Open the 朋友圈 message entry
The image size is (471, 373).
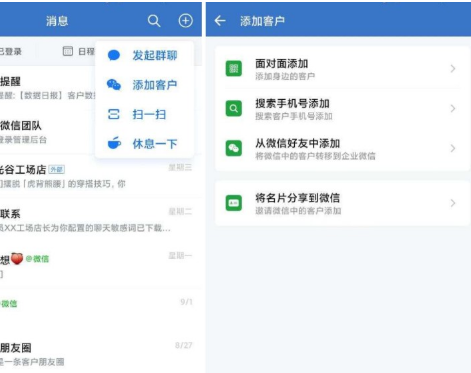[x=101, y=354]
